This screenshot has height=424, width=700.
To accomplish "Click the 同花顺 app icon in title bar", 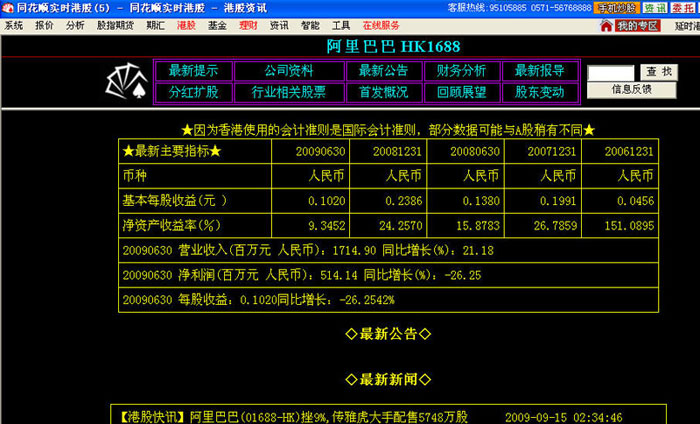I will coord(8,7).
